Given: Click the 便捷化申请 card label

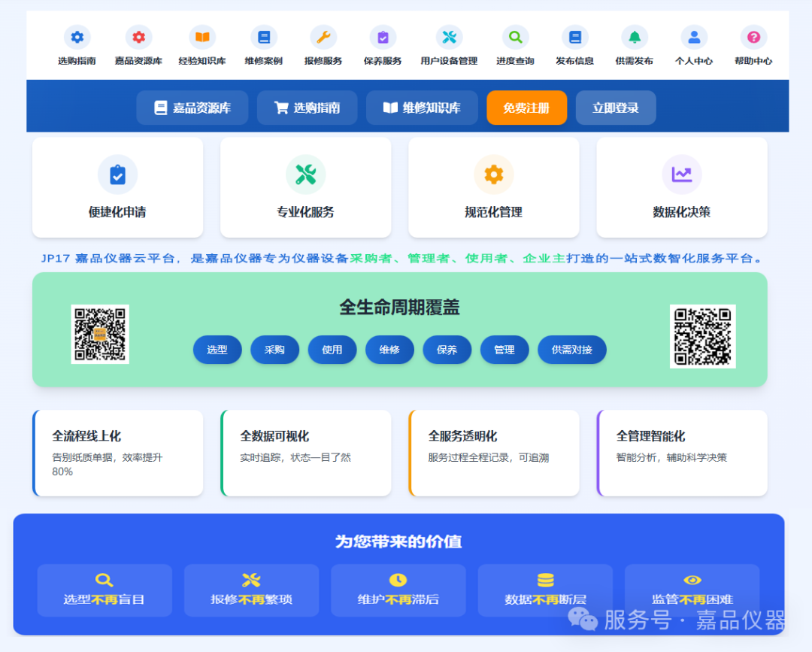Looking at the screenshot, I should (117, 212).
